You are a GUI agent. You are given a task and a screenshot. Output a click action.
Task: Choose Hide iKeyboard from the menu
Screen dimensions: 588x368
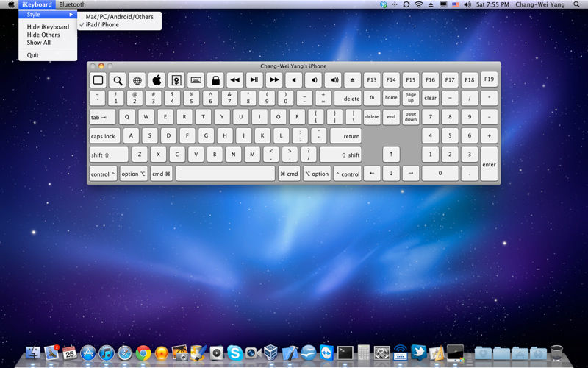point(48,27)
